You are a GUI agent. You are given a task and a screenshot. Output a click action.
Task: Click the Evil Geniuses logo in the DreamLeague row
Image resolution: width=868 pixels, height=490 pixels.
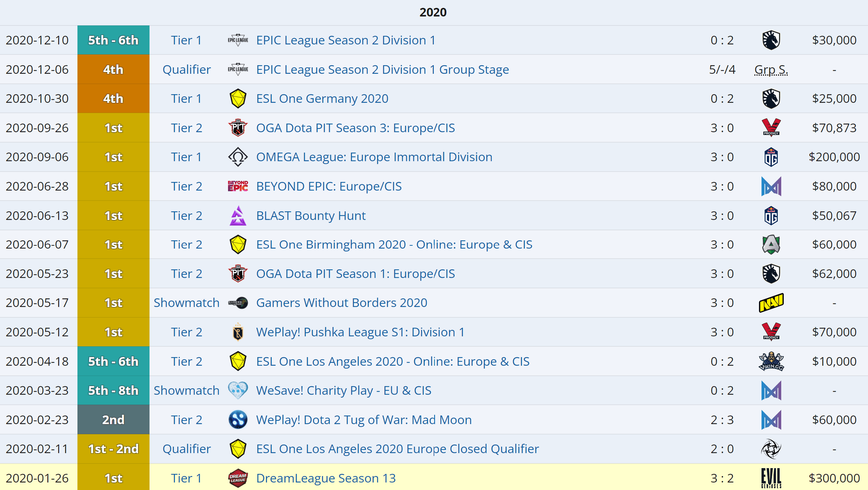pos(771,478)
